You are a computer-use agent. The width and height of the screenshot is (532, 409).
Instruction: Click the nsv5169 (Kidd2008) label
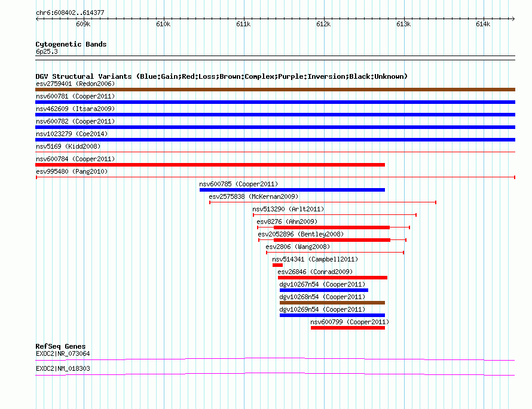point(68,146)
